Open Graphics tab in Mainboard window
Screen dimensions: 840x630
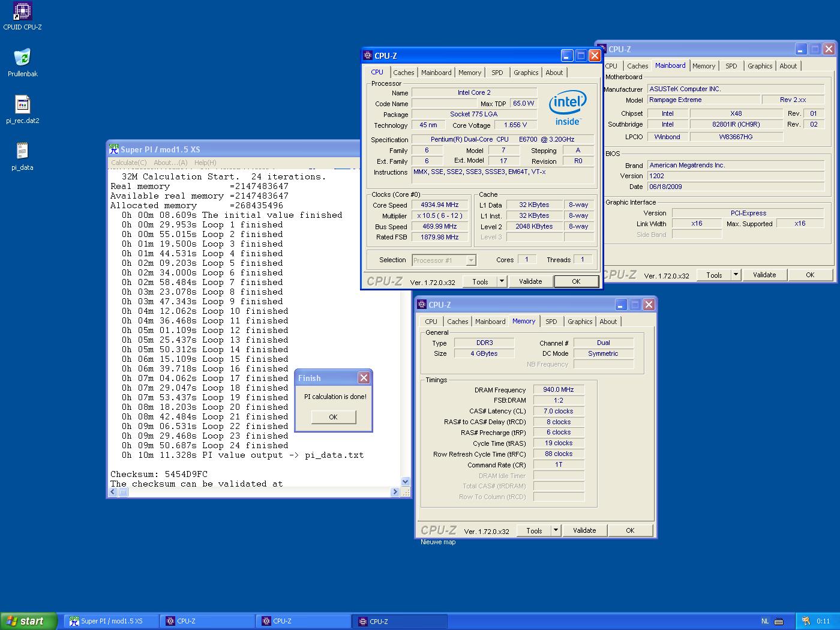point(760,66)
